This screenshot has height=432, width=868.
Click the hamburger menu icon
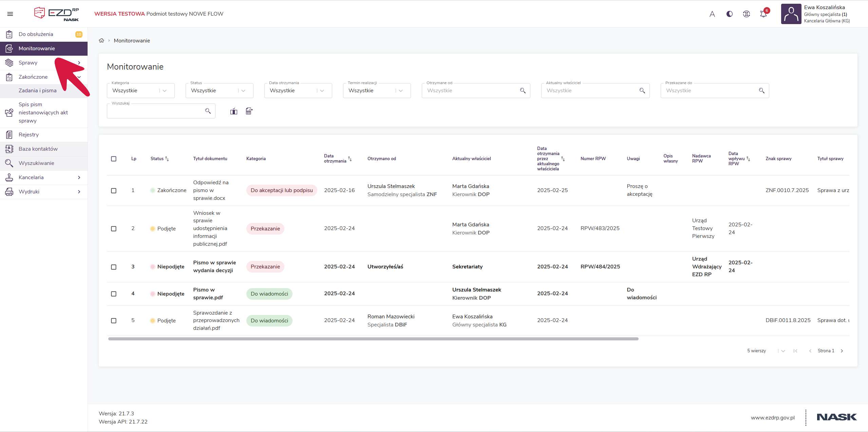tap(10, 14)
